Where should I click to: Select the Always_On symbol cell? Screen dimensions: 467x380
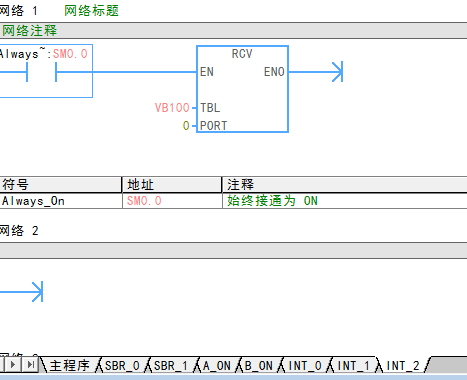61,201
